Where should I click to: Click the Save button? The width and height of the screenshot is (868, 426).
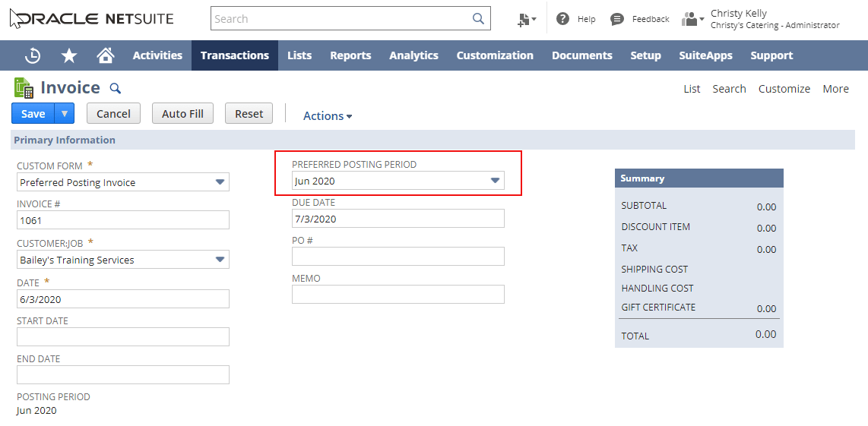pyautogui.click(x=33, y=113)
